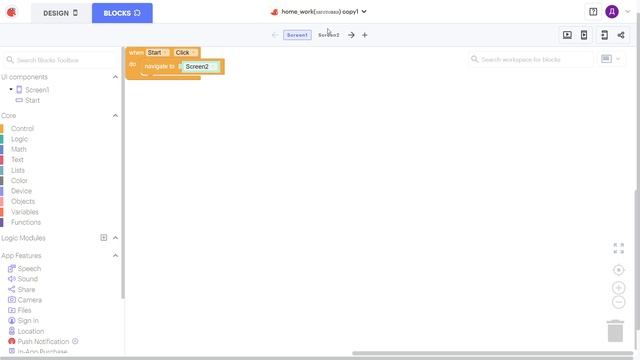Add a new screen with plus
Viewport: 640px width, 360px height.
pos(364,35)
